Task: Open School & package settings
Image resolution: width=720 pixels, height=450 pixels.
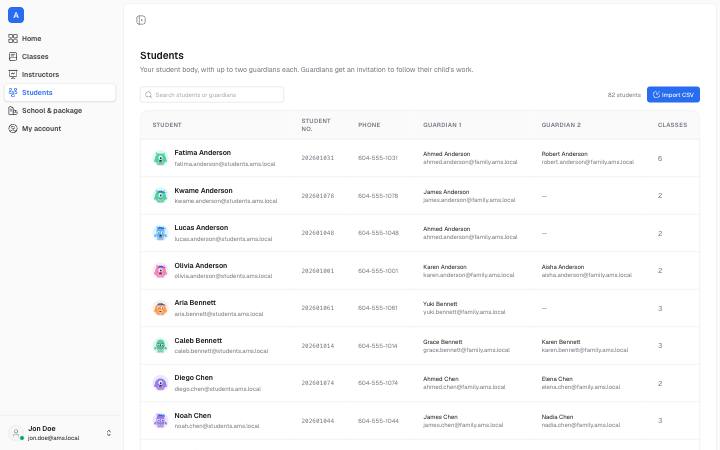Action: pyautogui.click(x=60, y=111)
